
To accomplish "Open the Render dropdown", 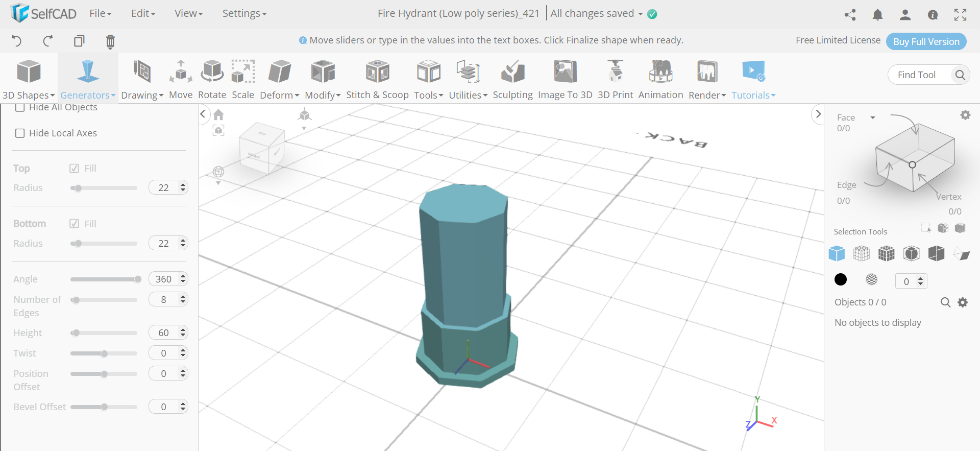I will click(x=707, y=79).
